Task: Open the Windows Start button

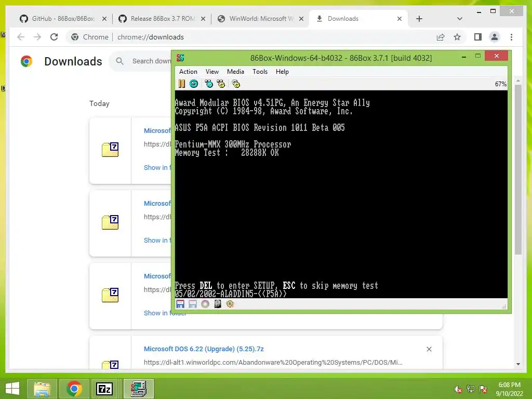Action: 12,389
